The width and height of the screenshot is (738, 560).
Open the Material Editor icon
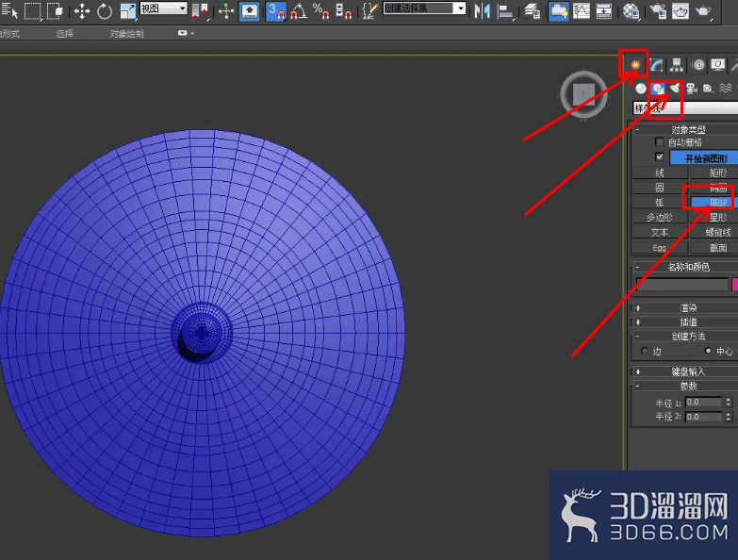tap(631, 11)
